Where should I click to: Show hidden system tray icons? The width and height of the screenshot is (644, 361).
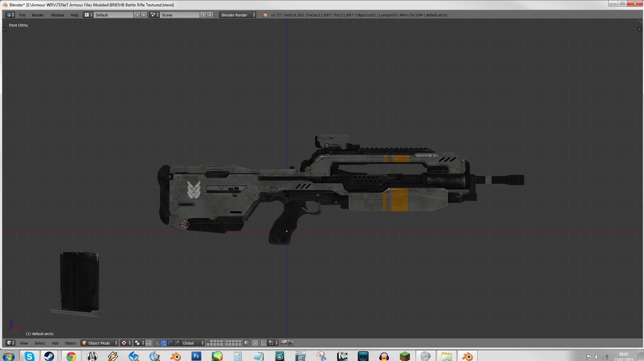(x=581, y=357)
